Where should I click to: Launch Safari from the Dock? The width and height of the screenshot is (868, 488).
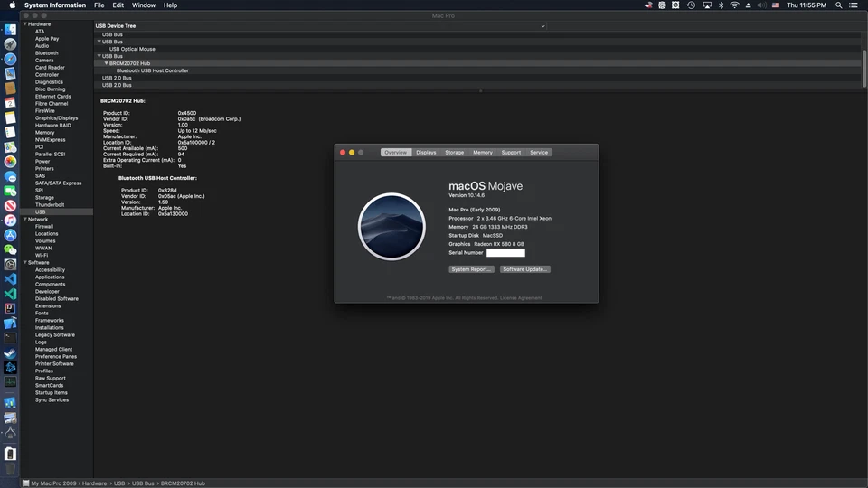(x=10, y=59)
